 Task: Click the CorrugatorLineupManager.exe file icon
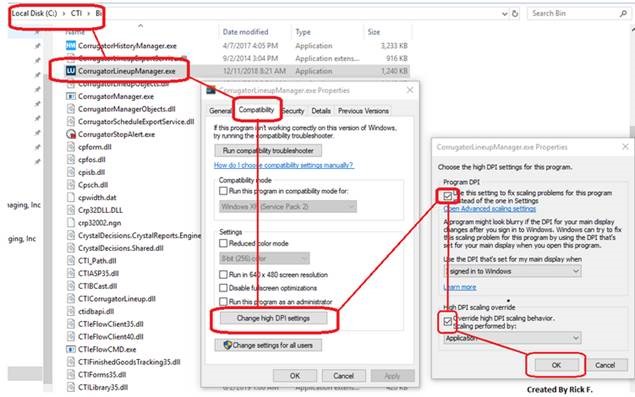click(x=71, y=71)
